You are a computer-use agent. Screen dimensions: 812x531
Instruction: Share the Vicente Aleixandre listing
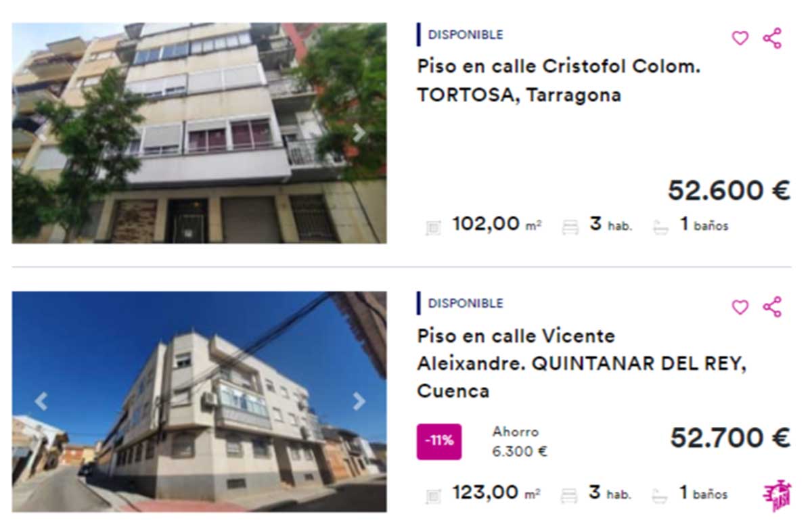(x=772, y=307)
